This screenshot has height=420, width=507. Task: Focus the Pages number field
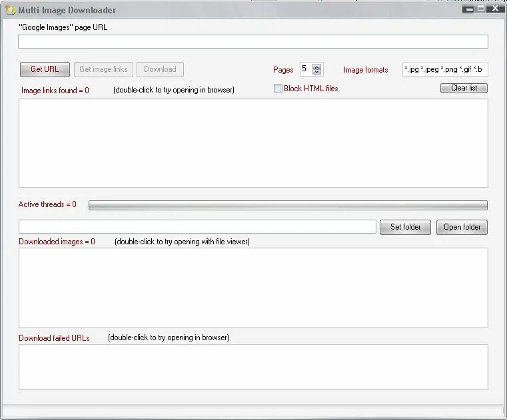click(x=306, y=69)
